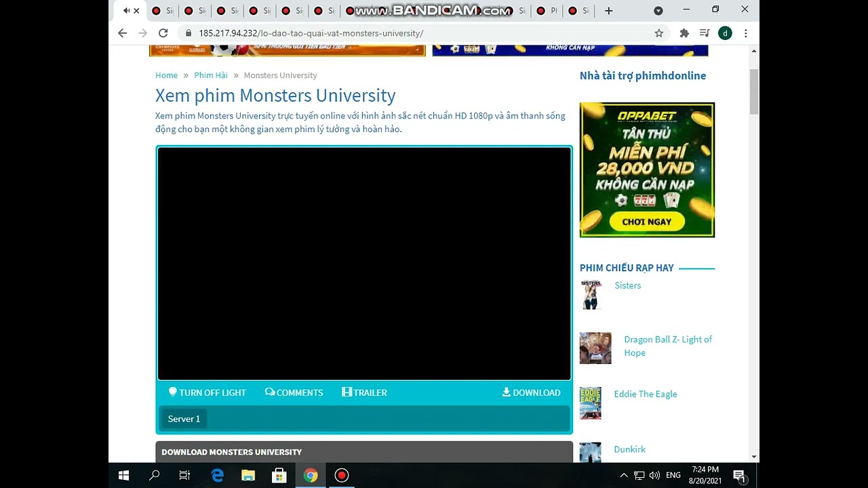868x488 pixels.
Task: Open a new tab with plus button
Action: click(x=608, y=11)
